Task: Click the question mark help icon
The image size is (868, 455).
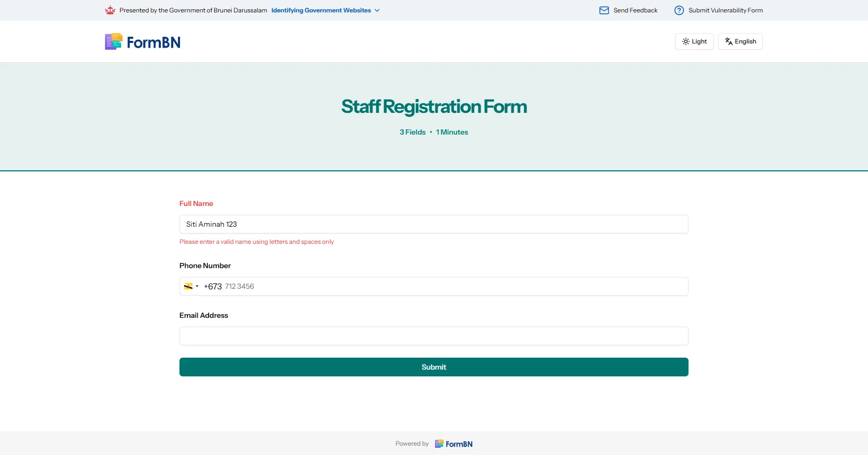Action: click(x=679, y=10)
